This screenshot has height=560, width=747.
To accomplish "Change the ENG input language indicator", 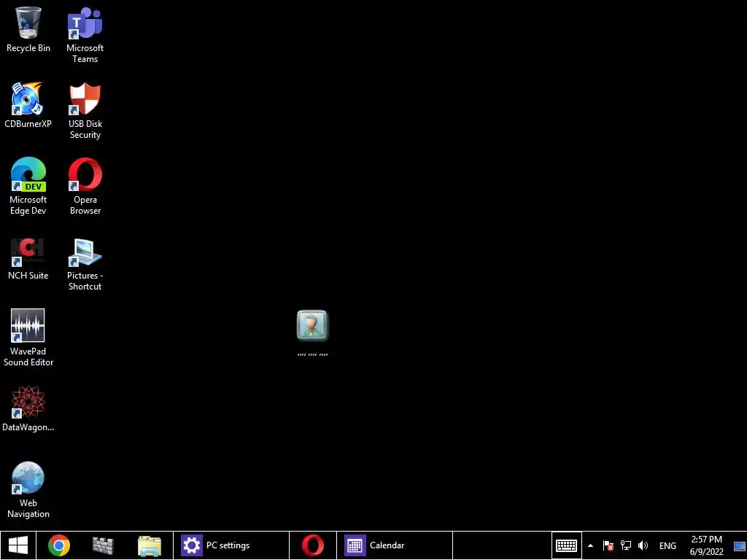I will pos(667,545).
